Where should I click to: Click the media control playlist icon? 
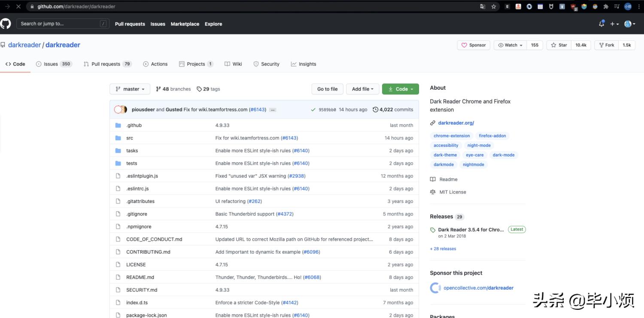617,6
